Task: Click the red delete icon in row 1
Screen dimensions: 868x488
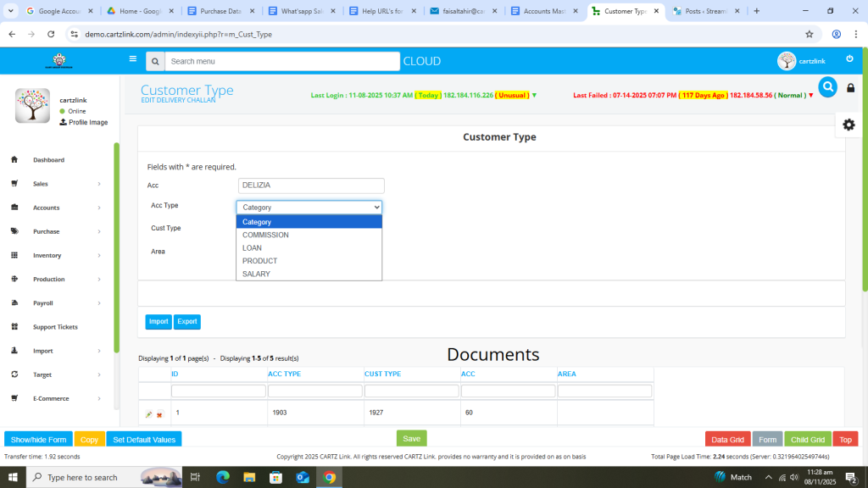Action: click(x=159, y=414)
